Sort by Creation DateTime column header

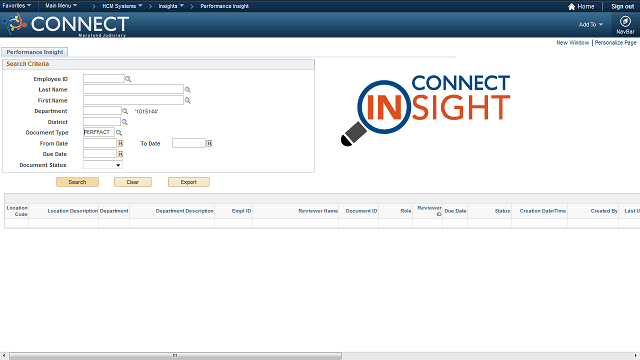(542, 211)
